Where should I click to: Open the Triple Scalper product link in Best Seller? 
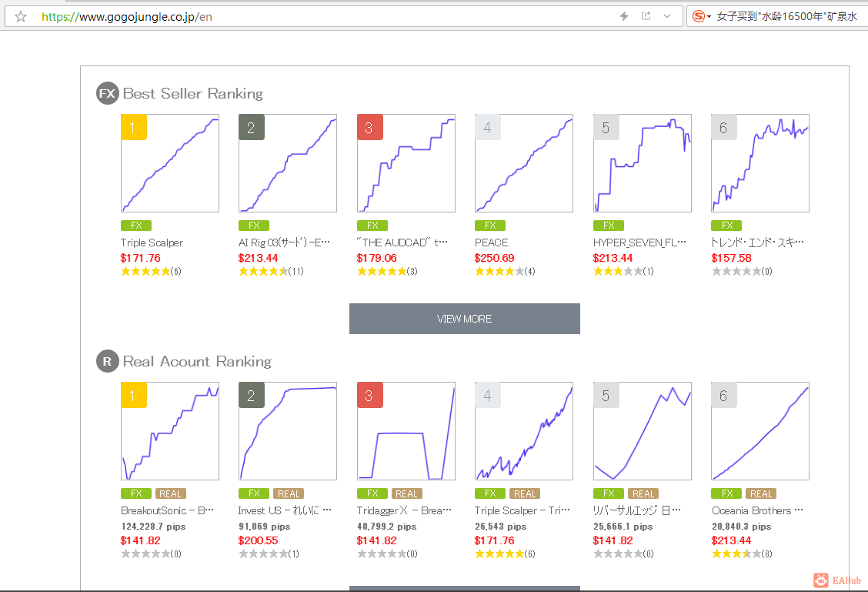point(152,242)
